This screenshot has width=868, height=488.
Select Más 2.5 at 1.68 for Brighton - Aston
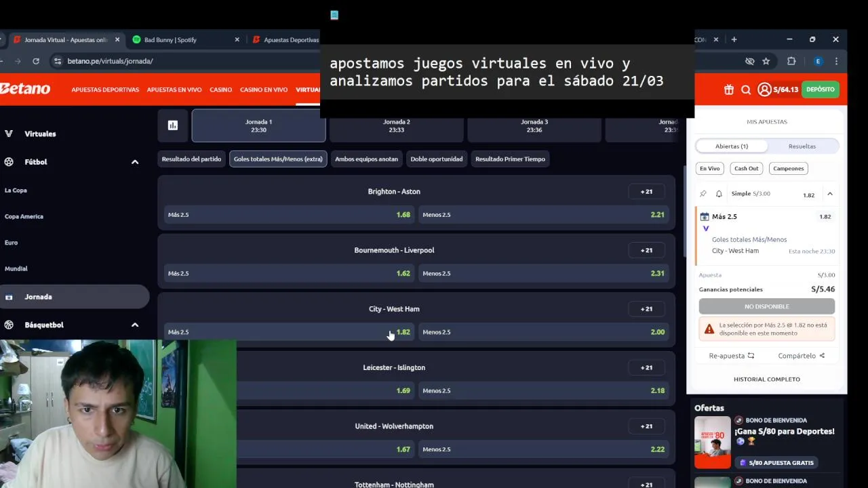(289, 214)
